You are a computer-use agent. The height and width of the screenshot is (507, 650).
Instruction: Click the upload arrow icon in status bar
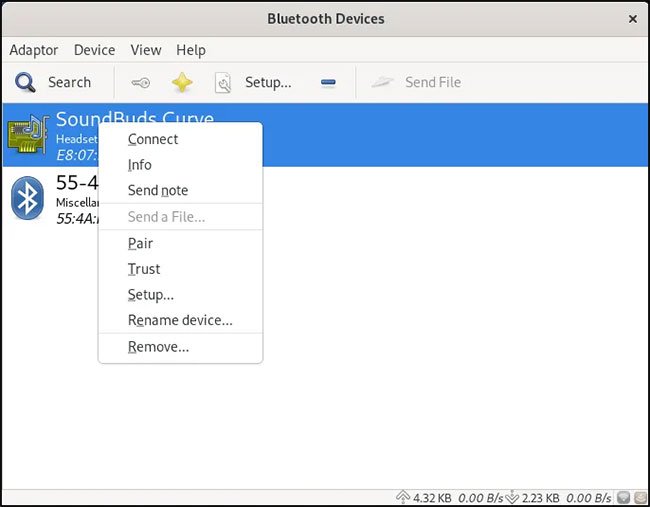point(403,497)
